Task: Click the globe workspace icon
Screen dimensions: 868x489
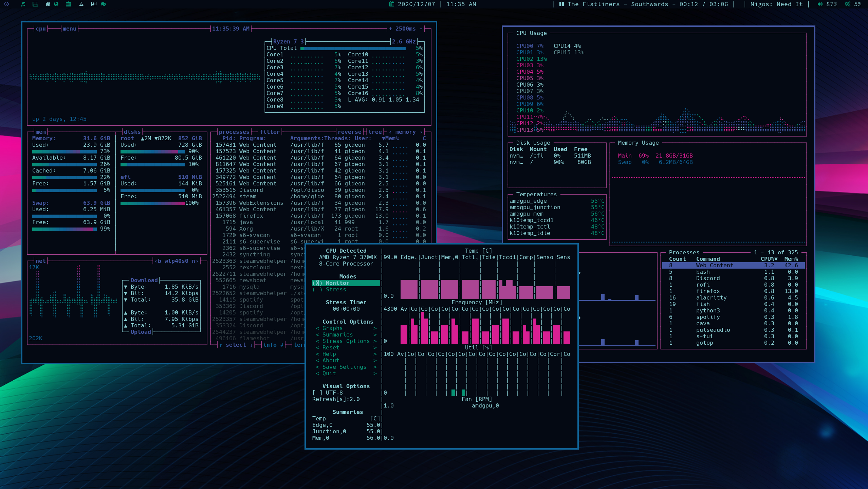Action: point(56,4)
